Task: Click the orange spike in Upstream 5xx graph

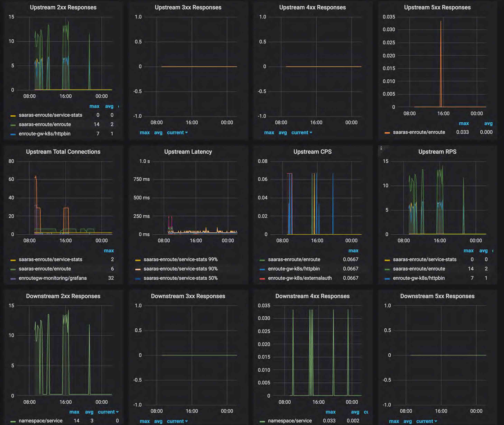Action: (441, 64)
